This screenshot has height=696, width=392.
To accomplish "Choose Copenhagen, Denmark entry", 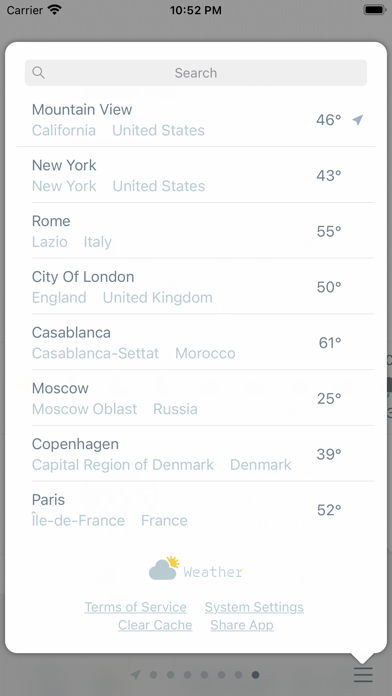I will point(196,454).
